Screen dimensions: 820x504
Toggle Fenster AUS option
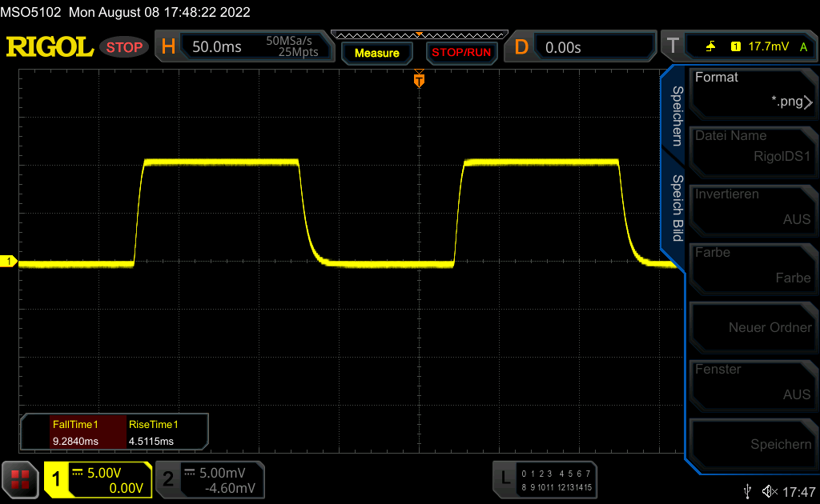tap(752, 382)
